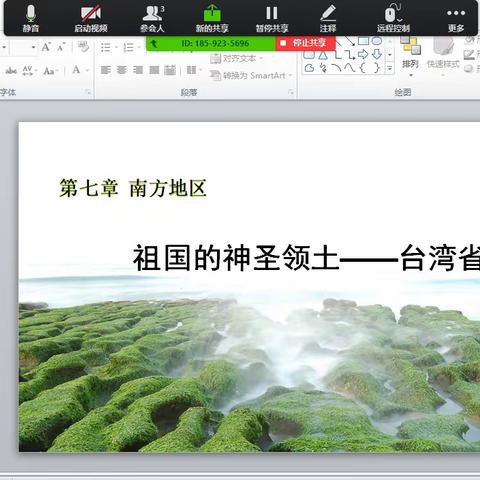Select the elbow connector L shape
This screenshot has height=480, width=480.
pyautogui.click(x=337, y=55)
